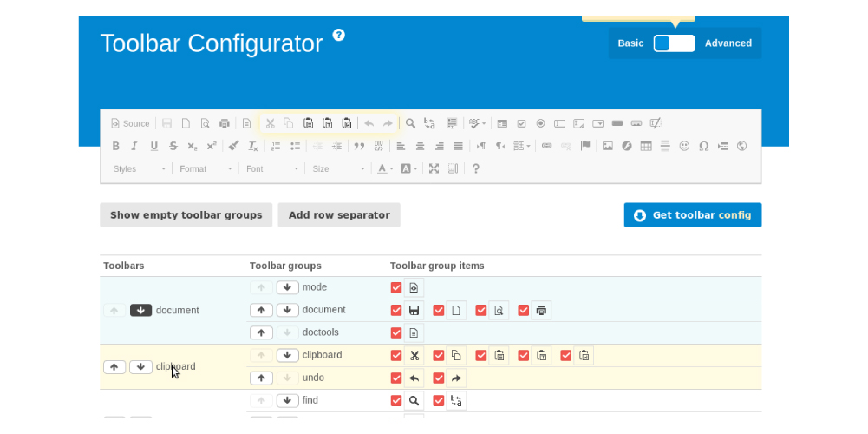Open help icon next to Toolbar Configurator title
The width and height of the screenshot is (868, 434).
pyautogui.click(x=339, y=35)
